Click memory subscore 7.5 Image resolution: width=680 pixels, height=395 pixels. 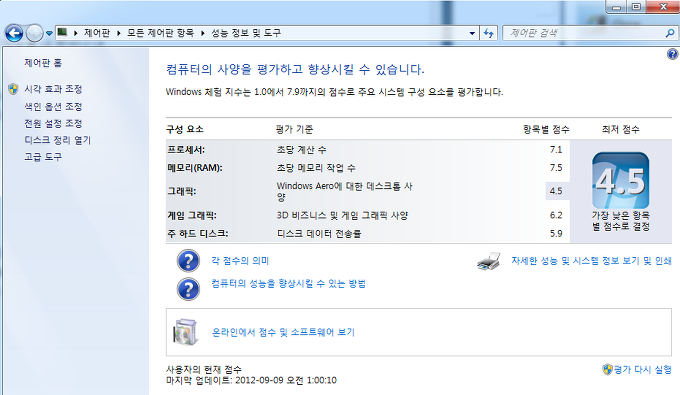[x=556, y=168]
